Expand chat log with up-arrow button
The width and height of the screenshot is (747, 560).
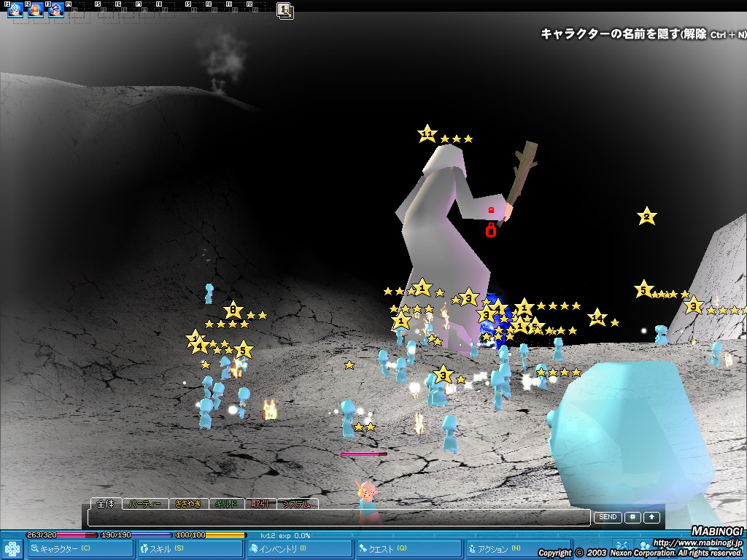(x=651, y=517)
